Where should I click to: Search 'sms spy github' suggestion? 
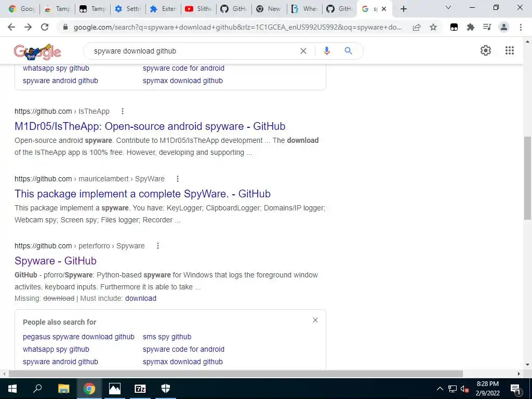click(x=167, y=337)
